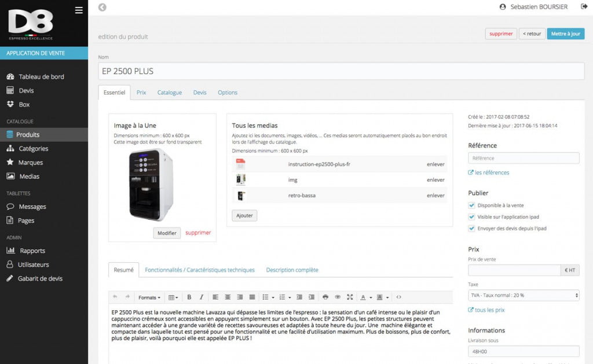The image size is (593, 364).
Task: Toggle the hamburger sidebar menu icon
Action: pos(79,10)
